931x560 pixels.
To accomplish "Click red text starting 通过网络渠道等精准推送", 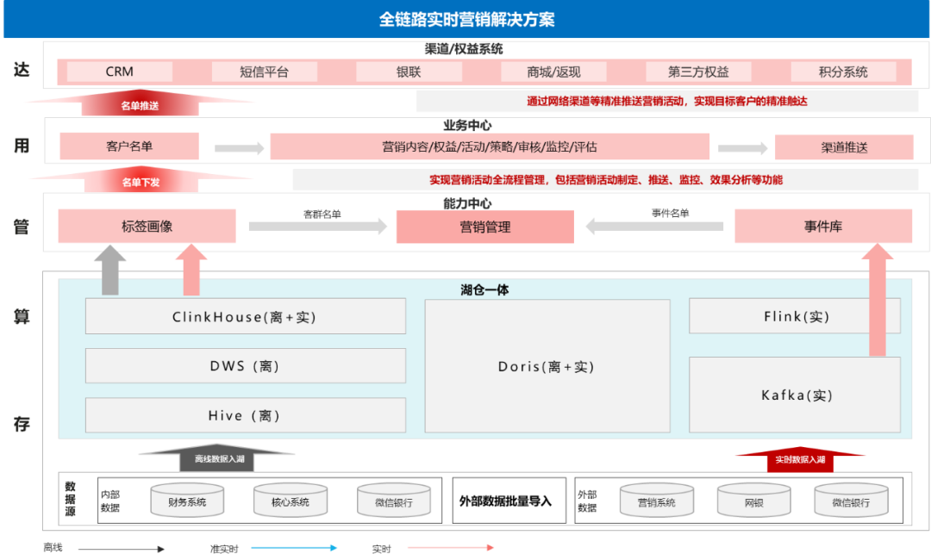I will 666,101.
